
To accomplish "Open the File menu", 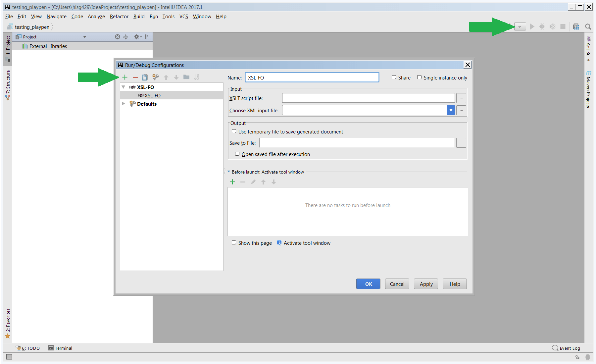I will click(9, 17).
